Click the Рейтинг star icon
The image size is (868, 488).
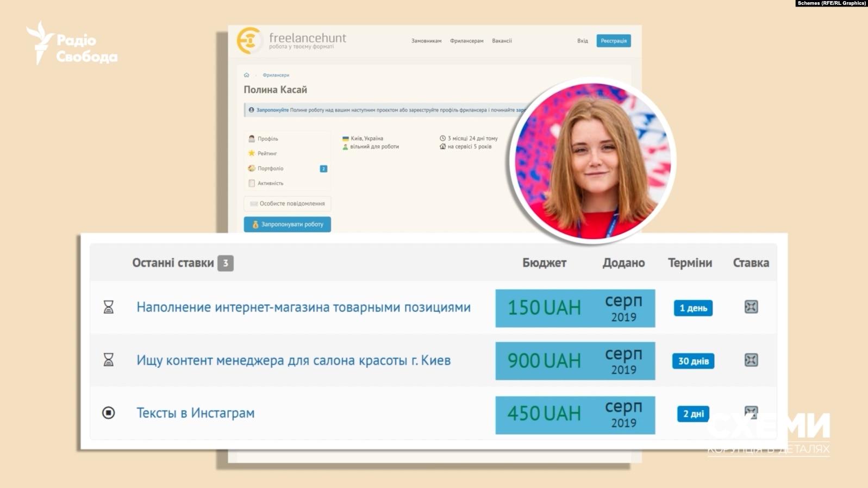point(252,153)
